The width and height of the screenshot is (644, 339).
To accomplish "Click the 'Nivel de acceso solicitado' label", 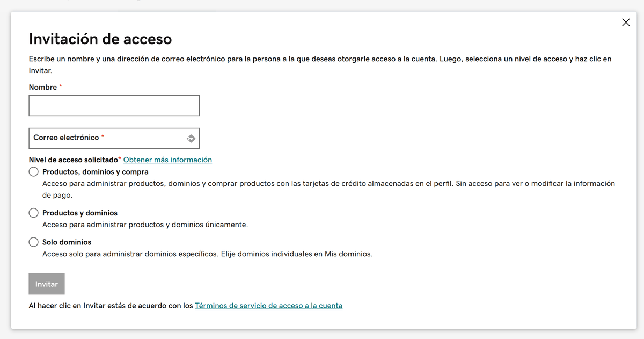I will pos(74,160).
